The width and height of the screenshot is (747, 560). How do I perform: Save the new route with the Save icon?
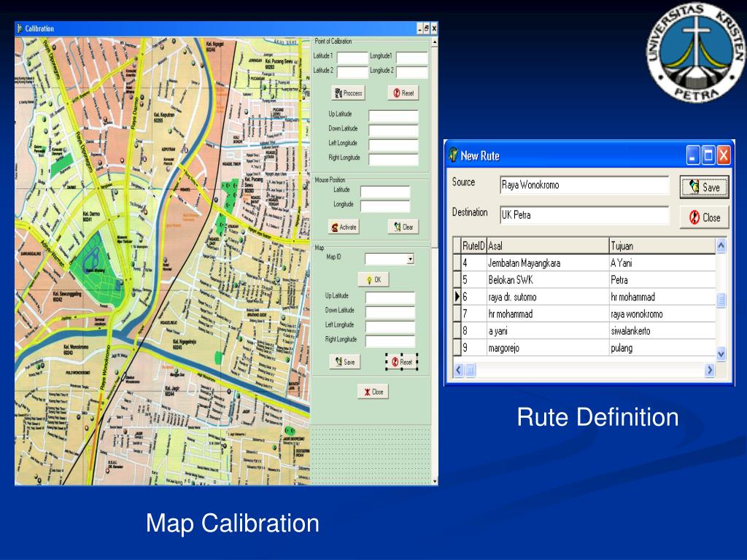click(703, 186)
